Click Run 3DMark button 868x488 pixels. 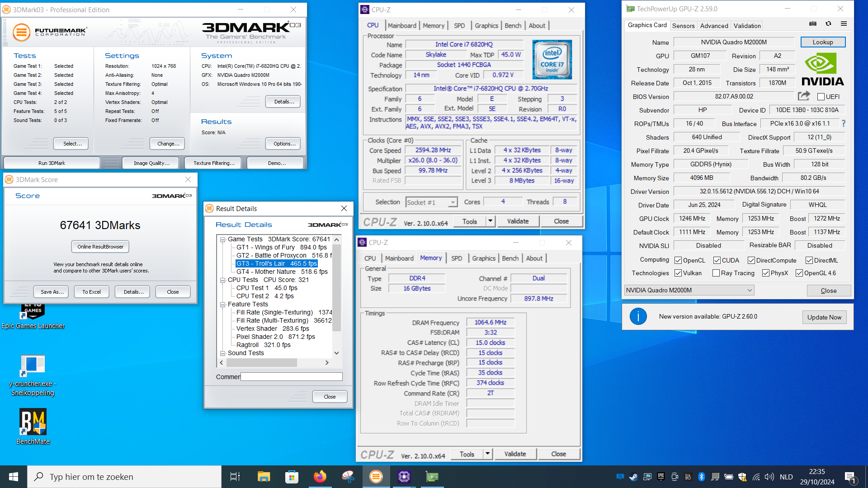point(52,163)
